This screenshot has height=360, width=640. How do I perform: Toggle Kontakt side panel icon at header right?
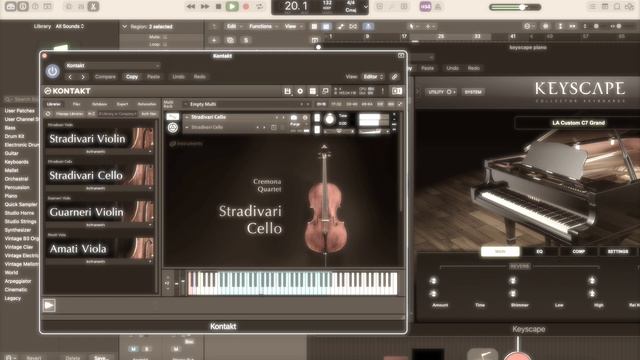397,91
